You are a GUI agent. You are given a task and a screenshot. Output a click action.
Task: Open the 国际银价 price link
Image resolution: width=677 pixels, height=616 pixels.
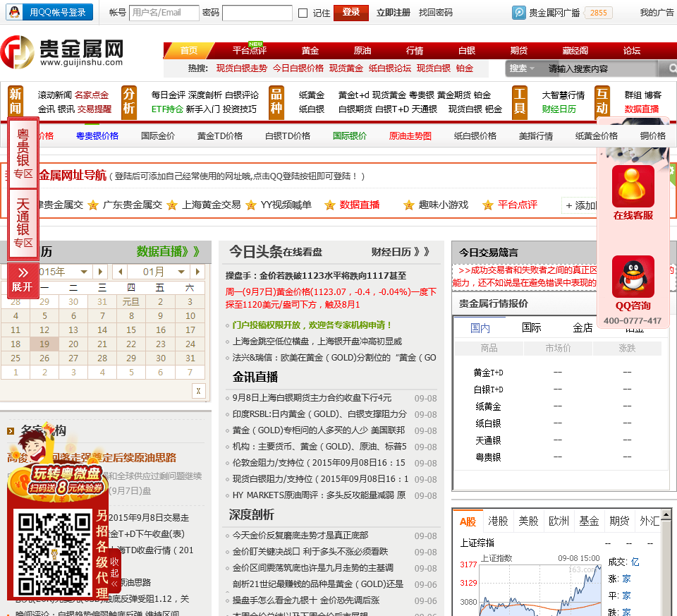pos(350,136)
